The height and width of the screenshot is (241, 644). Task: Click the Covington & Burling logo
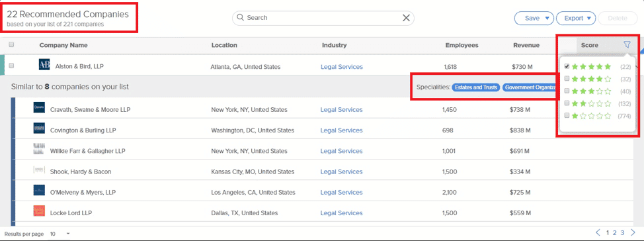tap(39, 128)
